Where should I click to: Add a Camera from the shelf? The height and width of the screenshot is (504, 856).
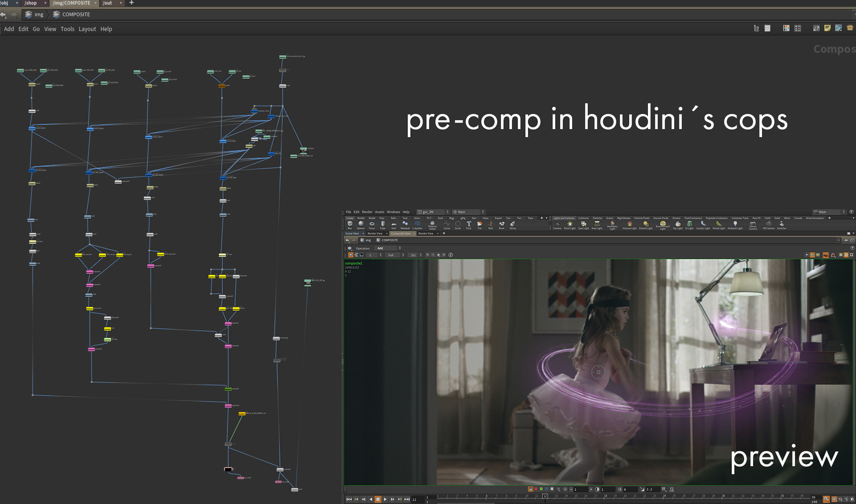(557, 225)
